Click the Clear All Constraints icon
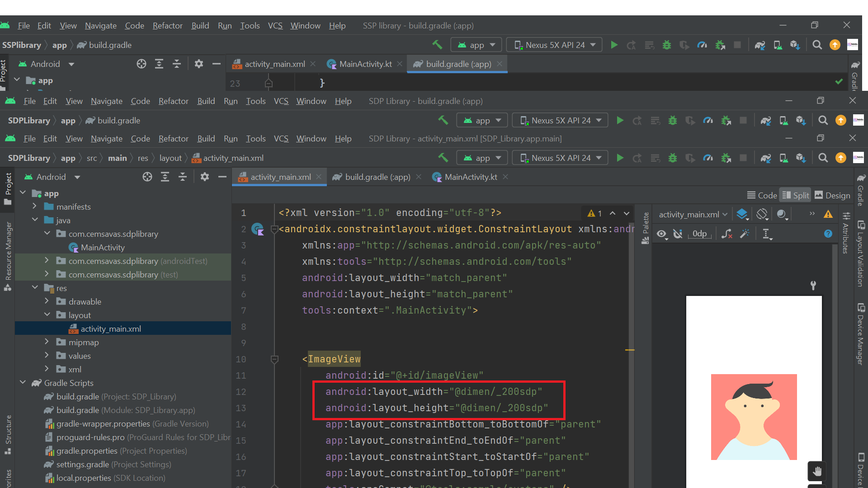868x488 pixels. click(726, 234)
